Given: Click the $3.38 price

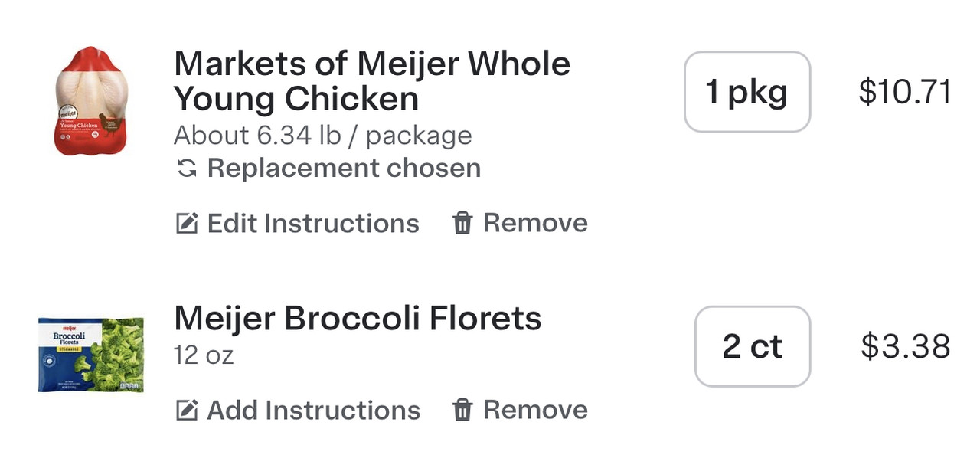Looking at the screenshot, I should (905, 346).
